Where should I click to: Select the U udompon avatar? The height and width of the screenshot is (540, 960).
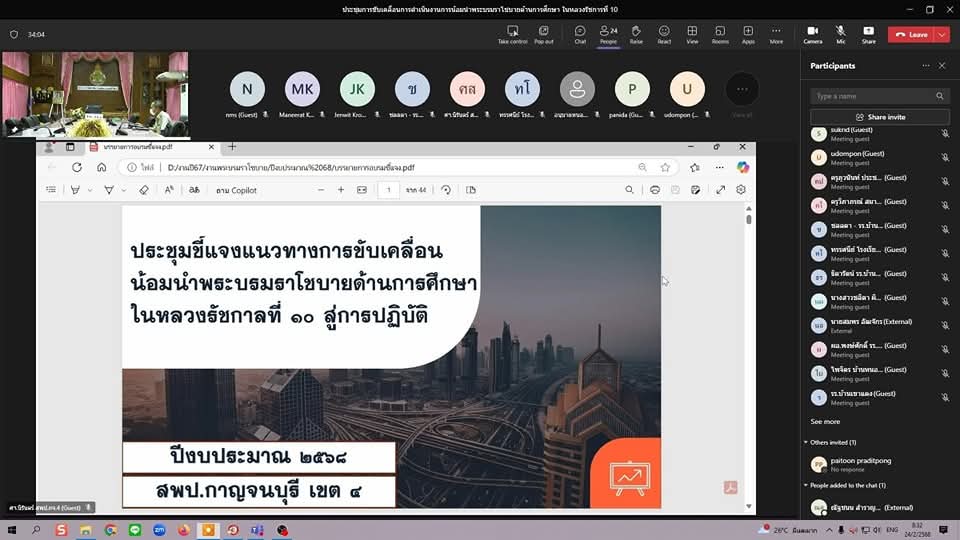(687, 89)
